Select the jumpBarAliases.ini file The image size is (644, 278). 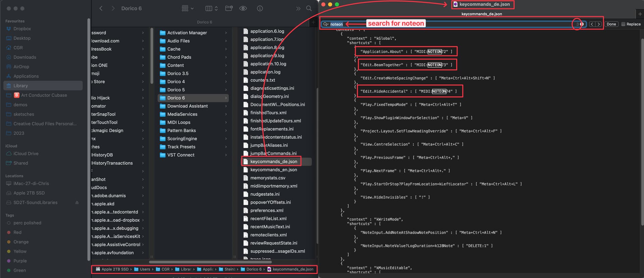(269, 145)
